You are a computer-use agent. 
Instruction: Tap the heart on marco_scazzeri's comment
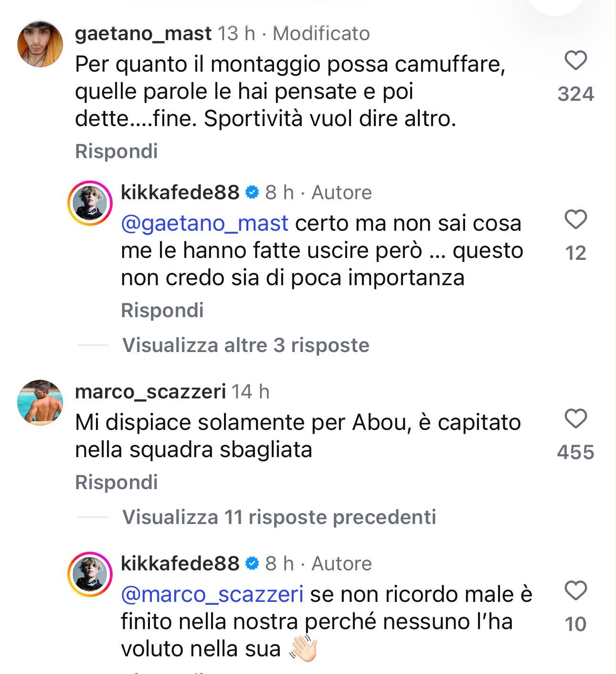[x=575, y=419]
